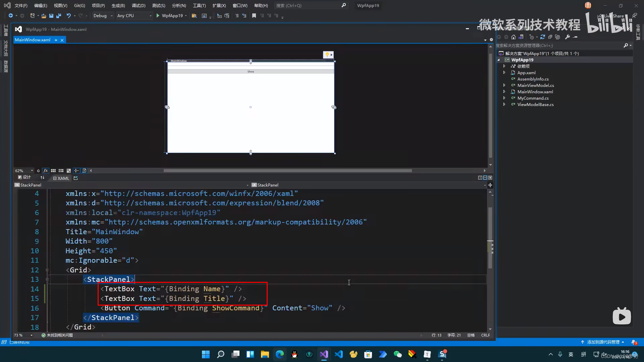Open the right StackPanel member dropdown
The height and width of the screenshot is (362, 644).
point(485,185)
